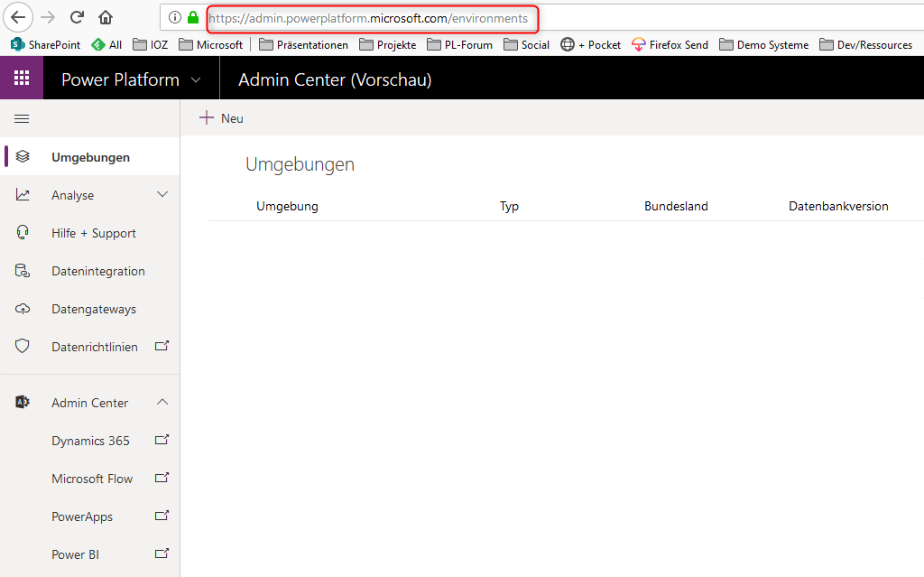Reload the page with the refresh icon
Screen dimensions: 924x577
coord(77,18)
